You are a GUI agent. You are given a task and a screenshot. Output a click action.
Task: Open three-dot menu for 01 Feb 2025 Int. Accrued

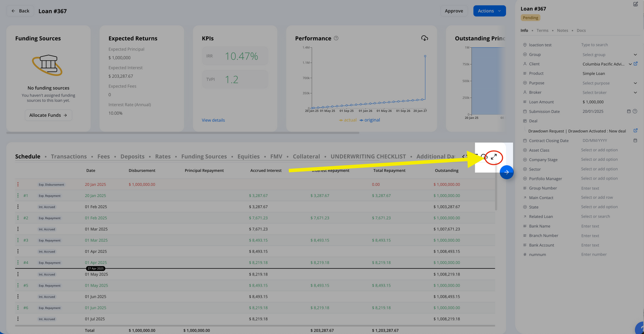pyautogui.click(x=18, y=207)
